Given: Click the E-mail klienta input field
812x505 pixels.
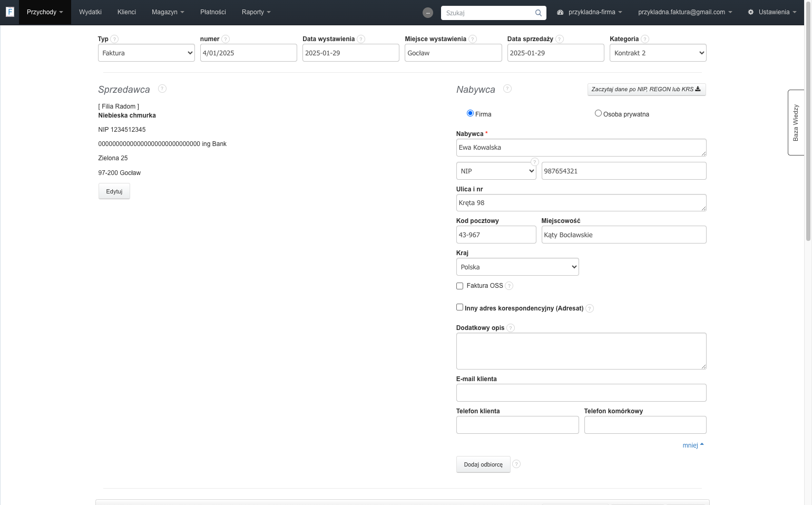Looking at the screenshot, I should pos(581,393).
